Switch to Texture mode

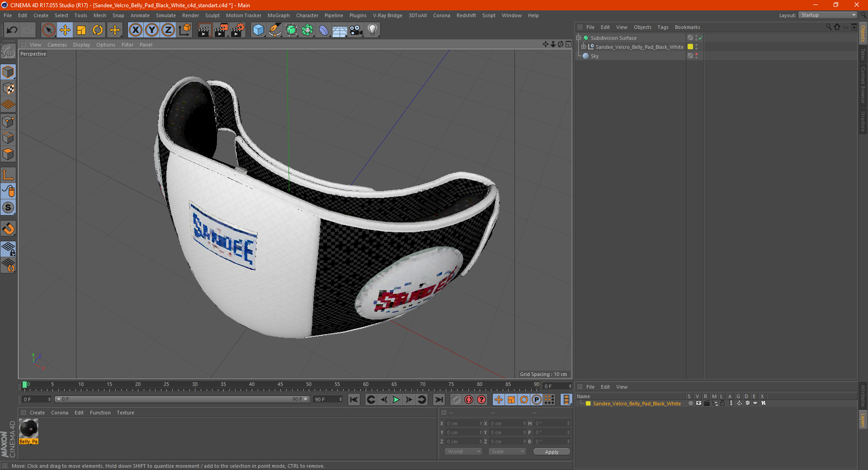pos(8,89)
